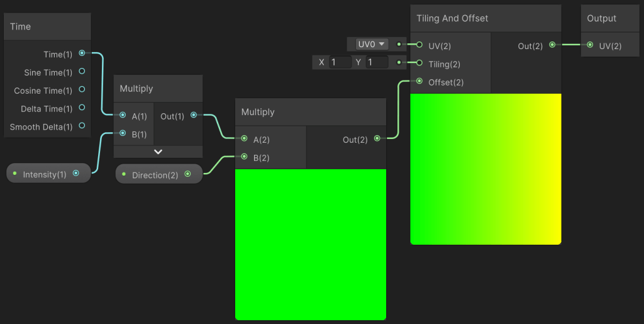Click Tiling And Offset Out(2) port
Image resolution: width=644 pixels, height=324 pixels.
click(552, 45)
